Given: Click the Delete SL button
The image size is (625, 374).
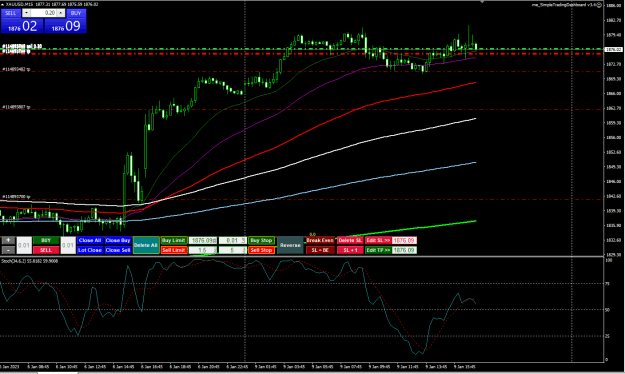Looking at the screenshot, I should click(x=350, y=240).
